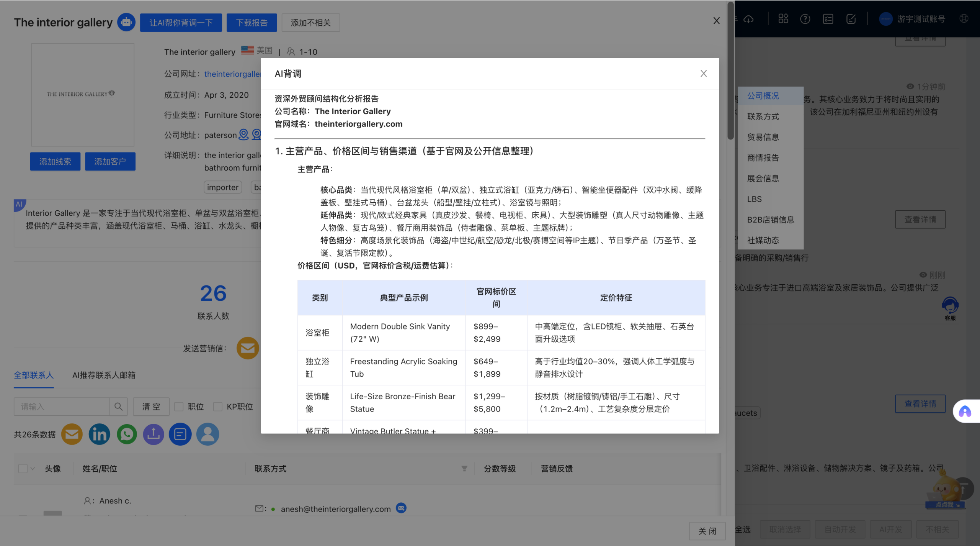Select B2B店铺信息 in side menu
The image size is (980, 546).
(x=771, y=220)
